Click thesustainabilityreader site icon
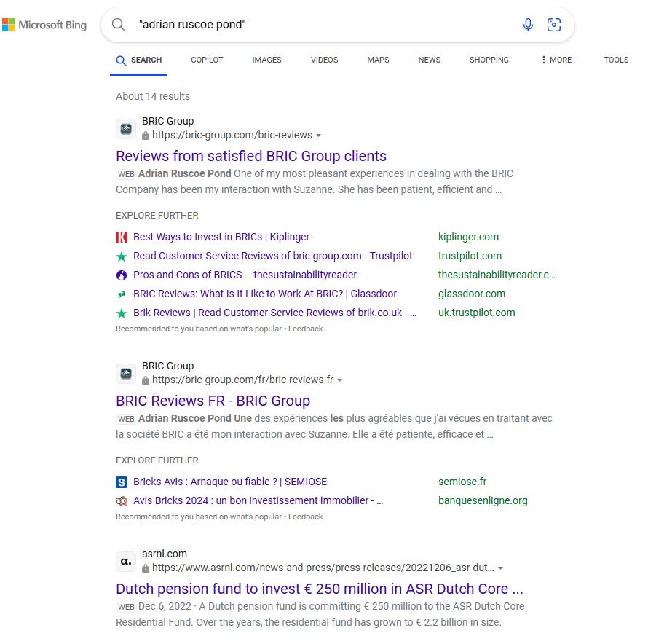 click(122, 275)
